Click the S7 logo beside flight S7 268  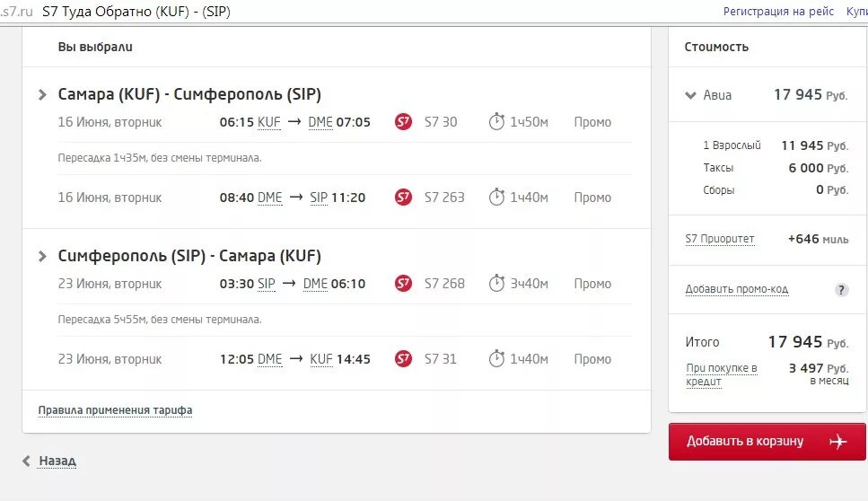click(403, 283)
